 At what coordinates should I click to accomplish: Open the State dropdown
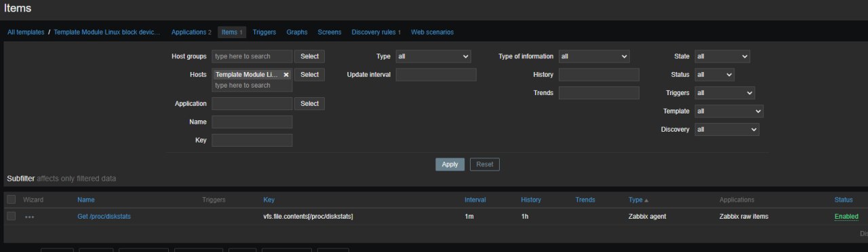pos(722,56)
